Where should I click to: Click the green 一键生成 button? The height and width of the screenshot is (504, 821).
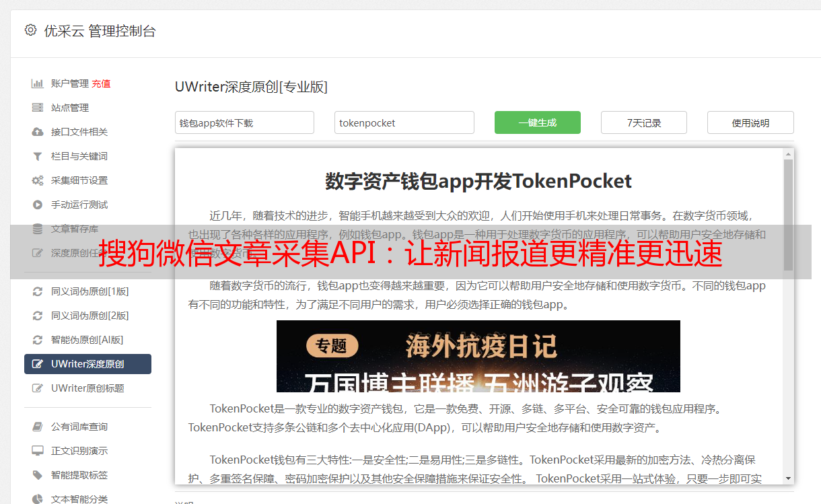click(x=538, y=122)
